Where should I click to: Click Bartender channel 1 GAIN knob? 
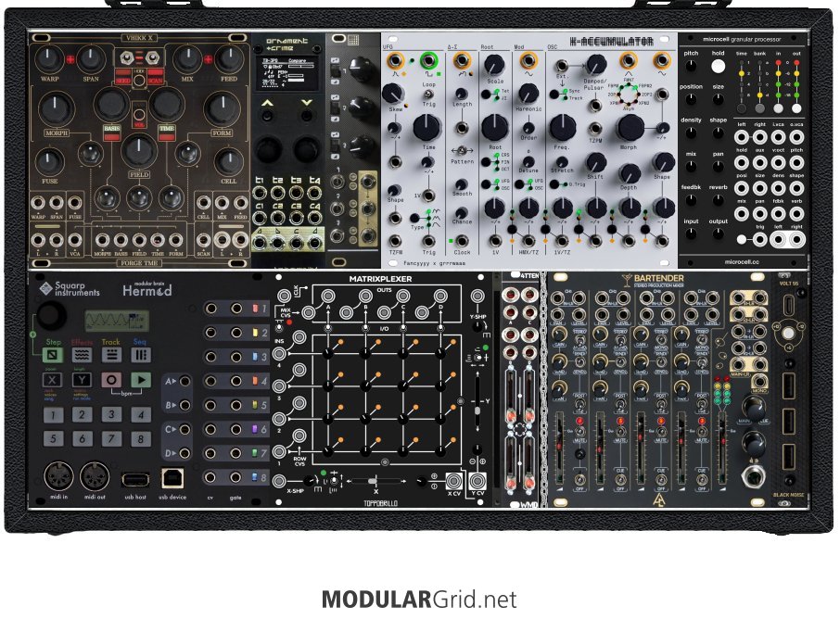[559, 335]
